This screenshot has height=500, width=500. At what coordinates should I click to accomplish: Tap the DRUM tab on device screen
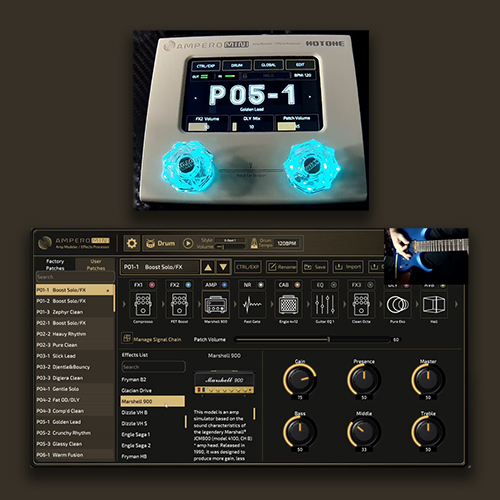(237, 65)
